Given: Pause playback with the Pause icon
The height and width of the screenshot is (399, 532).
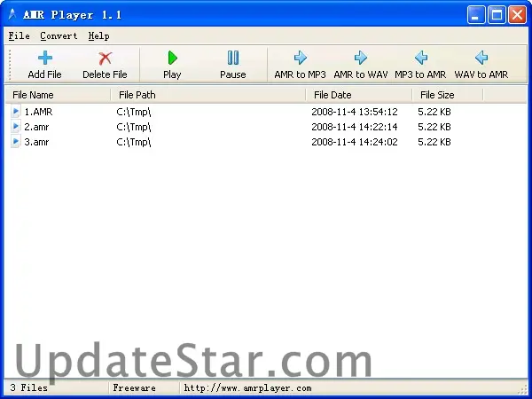Looking at the screenshot, I should (232, 58).
